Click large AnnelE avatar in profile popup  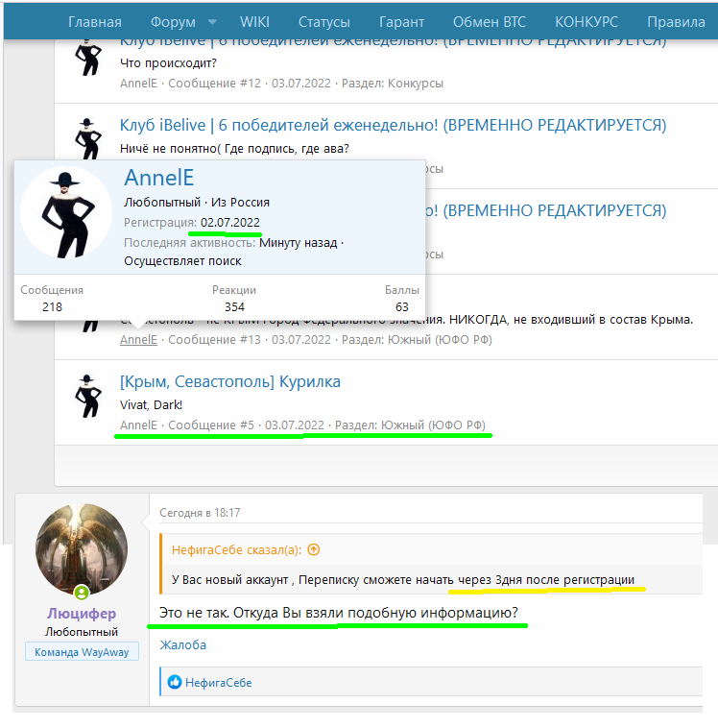pyautogui.click(x=66, y=212)
